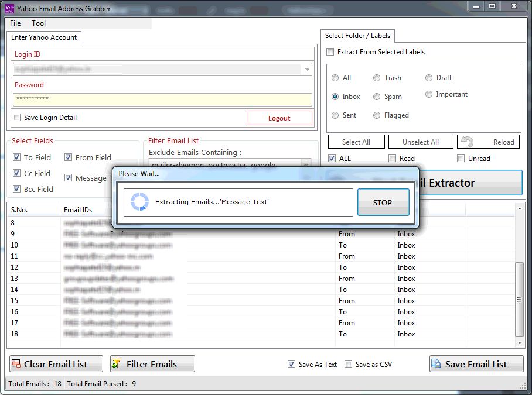The height and width of the screenshot is (395, 532).
Task: Toggle Extract From Selected Labels checkbox
Action: (330, 52)
